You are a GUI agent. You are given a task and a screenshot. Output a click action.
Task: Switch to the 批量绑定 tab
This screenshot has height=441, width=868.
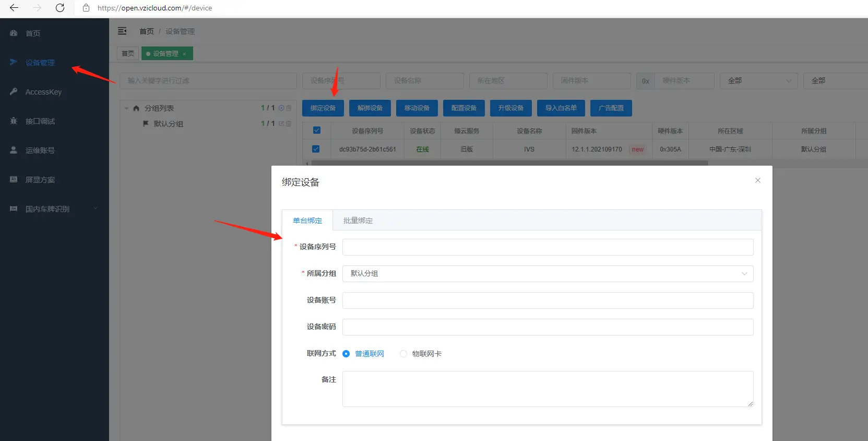coord(358,220)
